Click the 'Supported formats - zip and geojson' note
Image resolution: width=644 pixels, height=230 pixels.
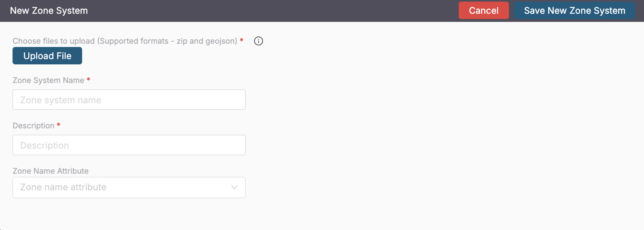[x=167, y=41]
